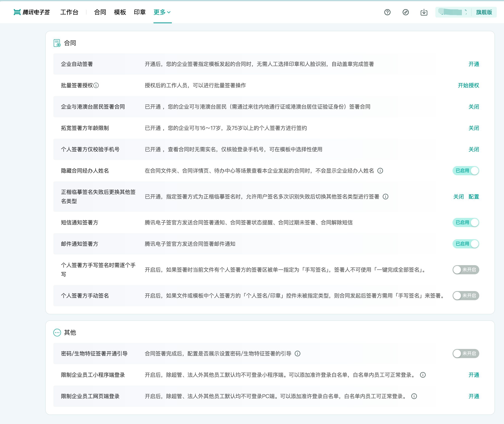This screenshot has height=424, width=504.
Task: Click the 腾讯电子签 logo
Action: pyautogui.click(x=32, y=12)
